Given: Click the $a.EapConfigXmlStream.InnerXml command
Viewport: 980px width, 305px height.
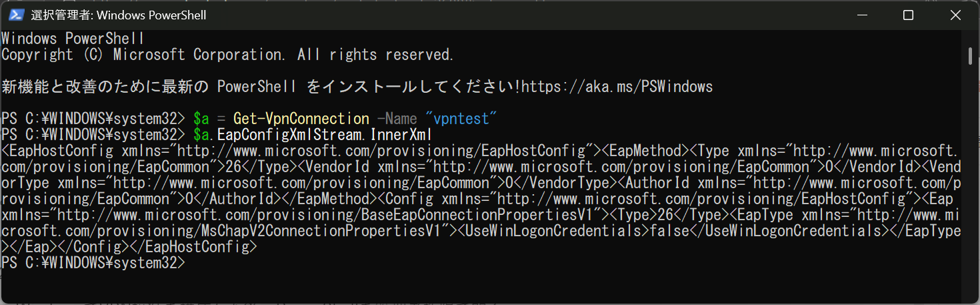Looking at the screenshot, I should pyautogui.click(x=313, y=135).
